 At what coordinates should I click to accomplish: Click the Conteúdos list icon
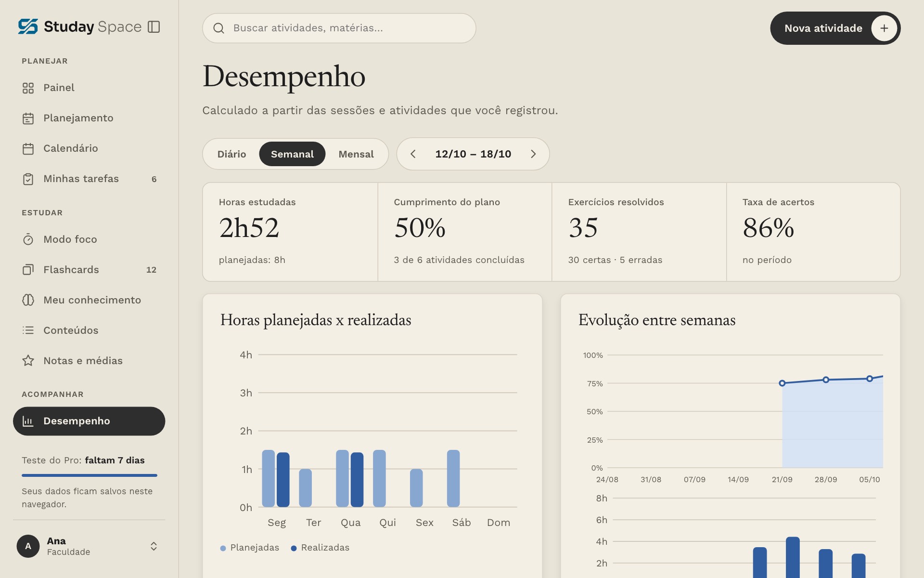(28, 330)
